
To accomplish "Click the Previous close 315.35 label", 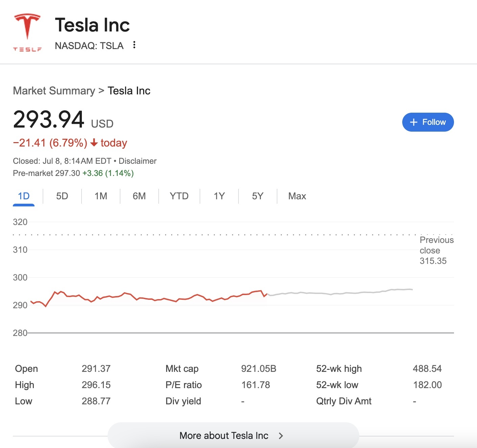I will coord(436,250).
